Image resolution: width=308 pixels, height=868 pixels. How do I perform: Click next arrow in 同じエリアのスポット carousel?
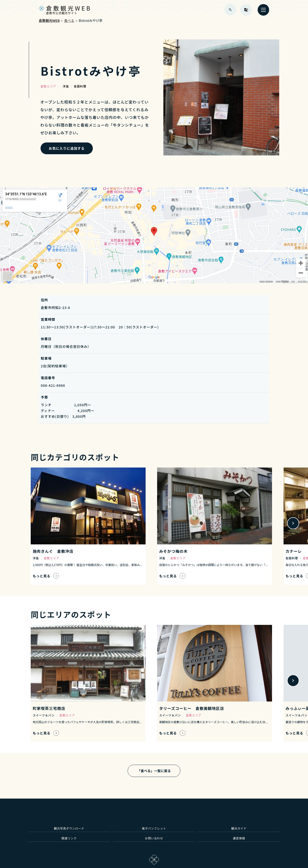[x=293, y=680]
